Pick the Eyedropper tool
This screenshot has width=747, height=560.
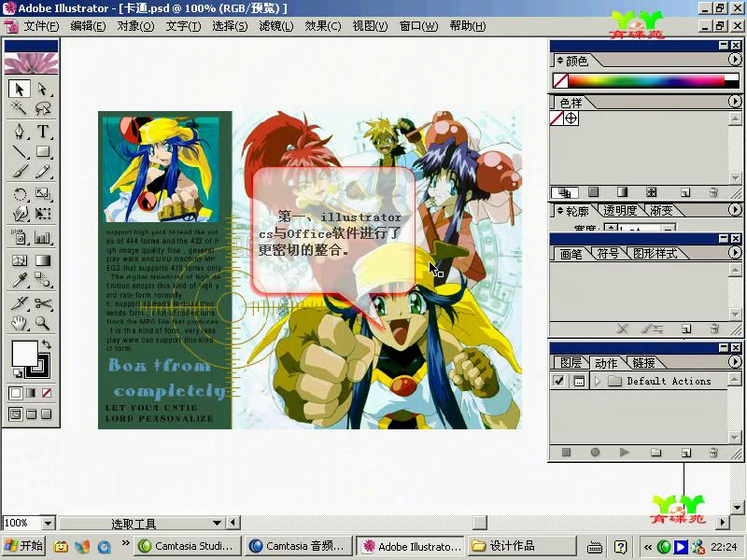tap(19, 281)
